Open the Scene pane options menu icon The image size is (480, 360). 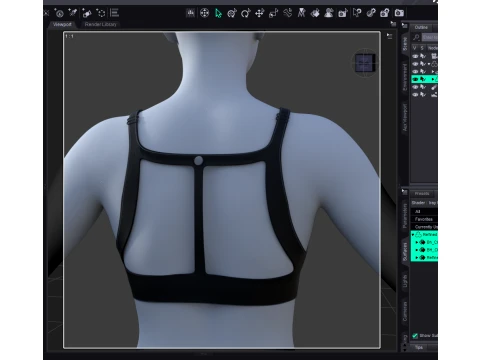click(x=404, y=26)
